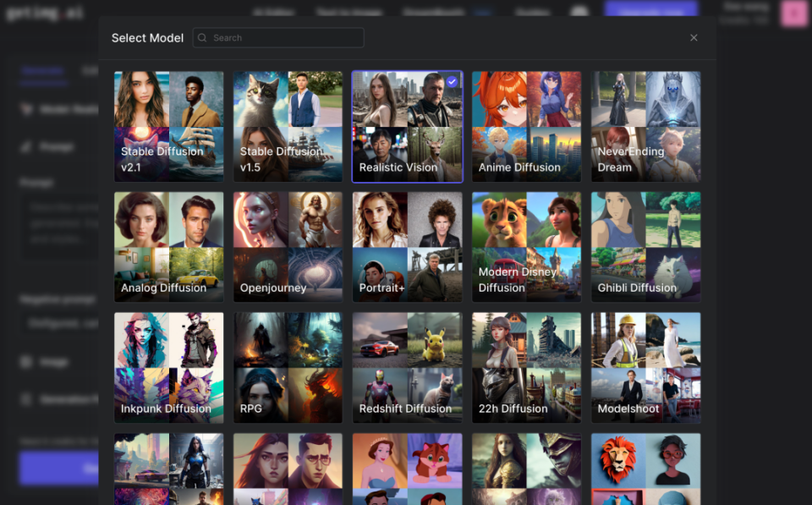Select the Modern Disney Diffusion model
The image size is (812, 505).
pos(527,247)
